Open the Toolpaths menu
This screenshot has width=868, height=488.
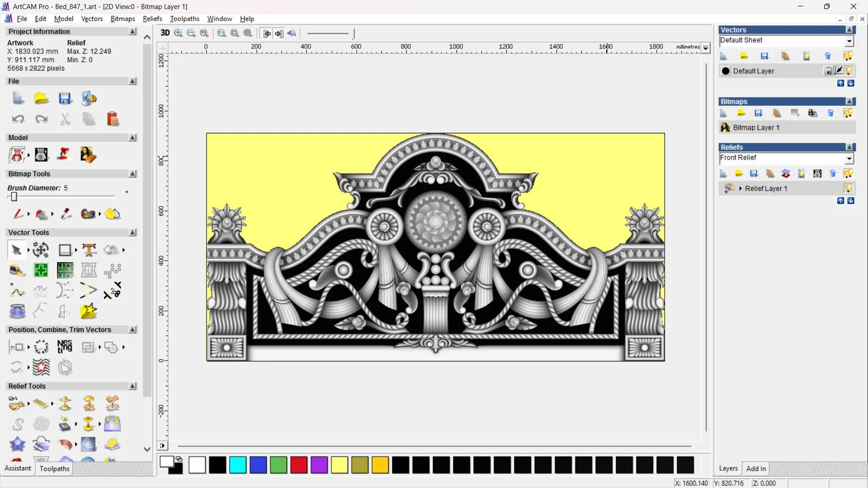[184, 19]
